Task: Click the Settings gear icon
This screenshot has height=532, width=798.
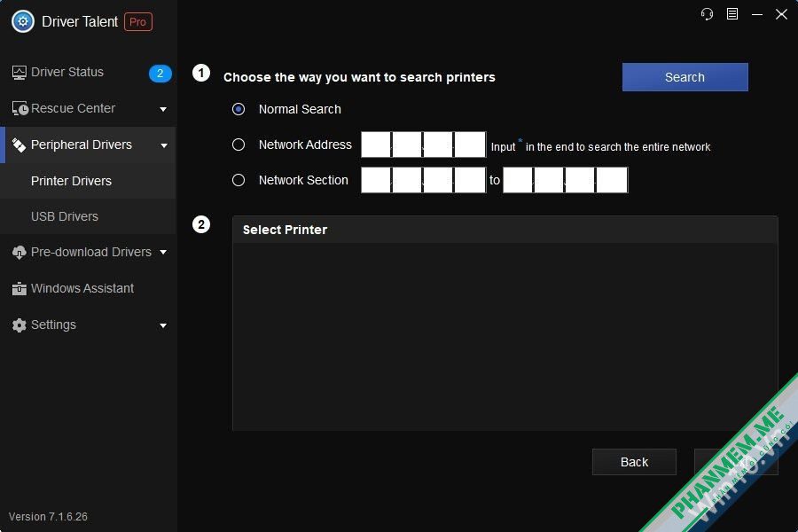Action: click(x=19, y=325)
